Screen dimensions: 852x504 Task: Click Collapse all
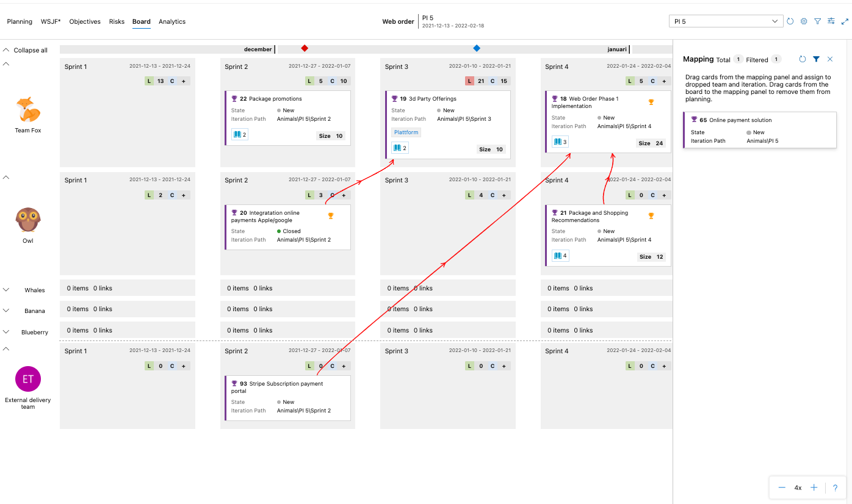(29, 50)
